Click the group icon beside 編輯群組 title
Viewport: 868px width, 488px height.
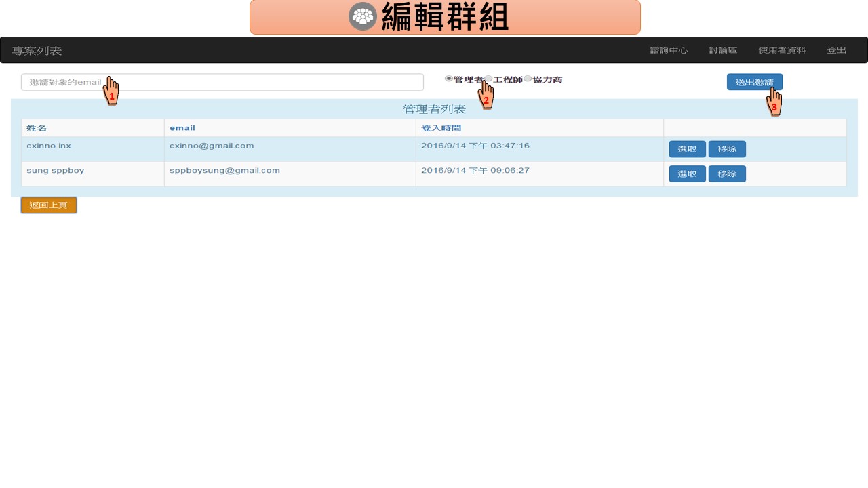(x=363, y=17)
